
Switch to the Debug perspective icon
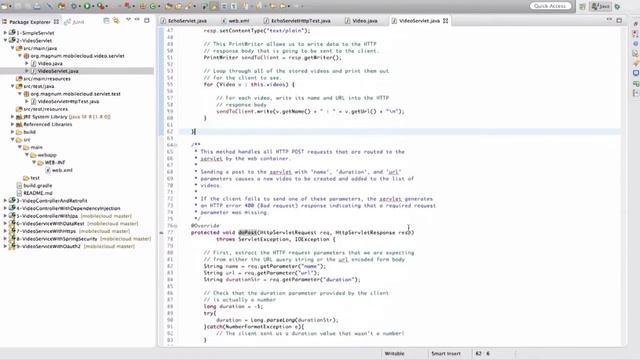(618, 6)
